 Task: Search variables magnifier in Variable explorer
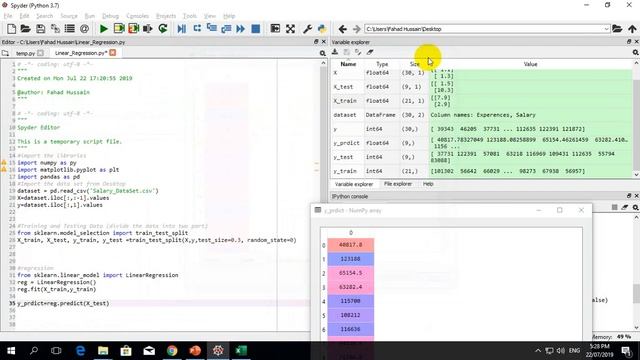tap(636, 52)
